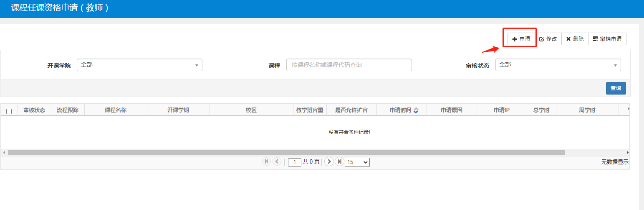Click the page number input box
This screenshot has height=210, width=644.
click(294, 162)
